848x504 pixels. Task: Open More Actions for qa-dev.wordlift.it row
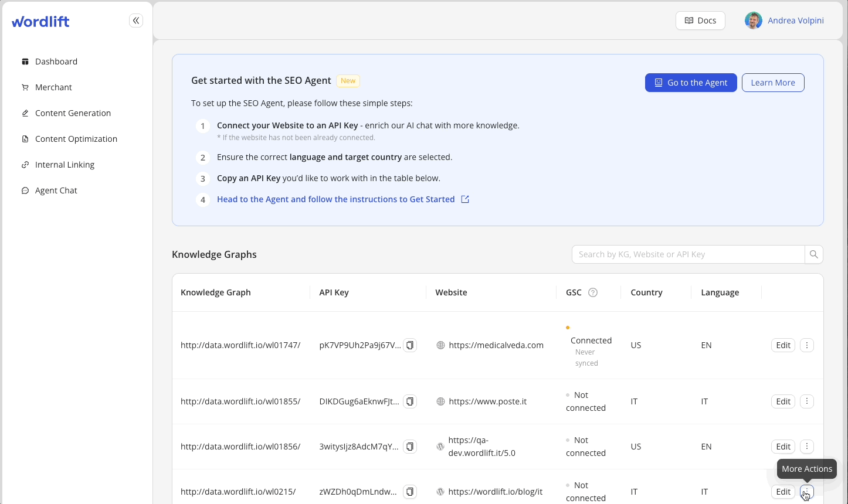[x=807, y=447]
